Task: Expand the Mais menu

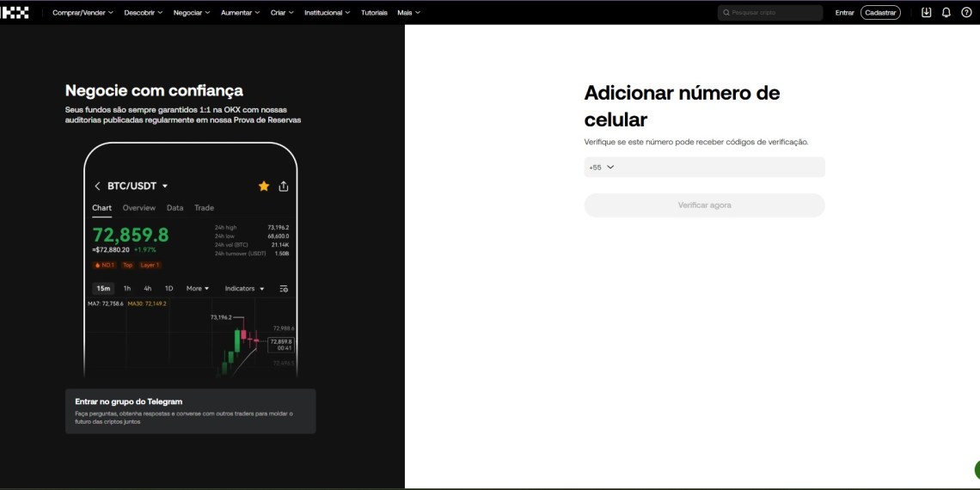Action: [x=408, y=13]
